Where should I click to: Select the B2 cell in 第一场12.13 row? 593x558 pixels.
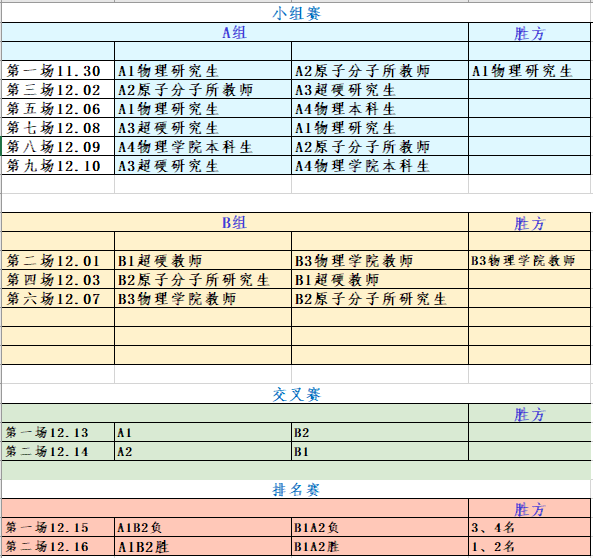pyautogui.click(x=380, y=432)
